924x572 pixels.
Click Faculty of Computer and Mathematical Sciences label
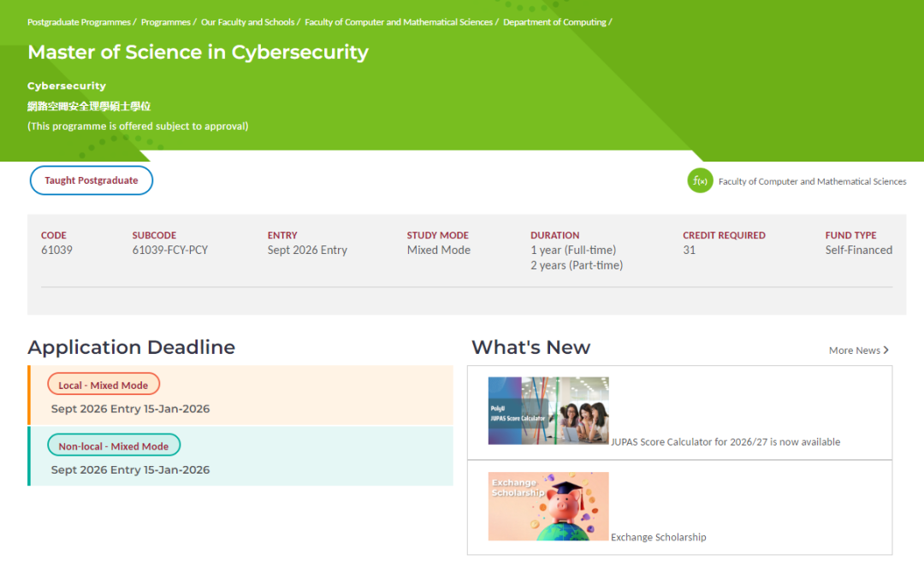tap(812, 181)
